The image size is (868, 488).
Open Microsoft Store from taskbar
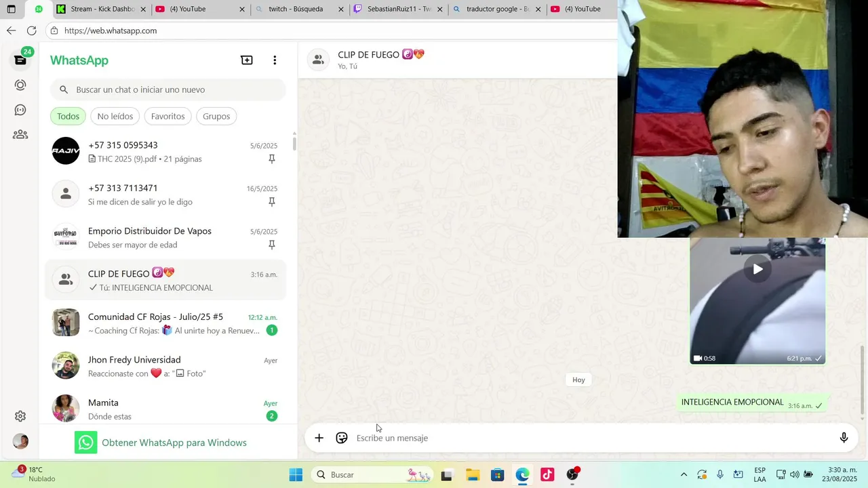pyautogui.click(x=497, y=474)
